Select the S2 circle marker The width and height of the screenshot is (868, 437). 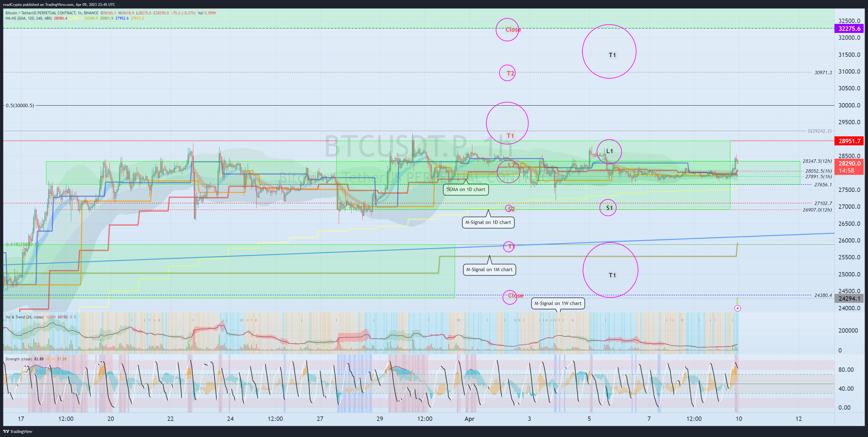pyautogui.click(x=509, y=208)
